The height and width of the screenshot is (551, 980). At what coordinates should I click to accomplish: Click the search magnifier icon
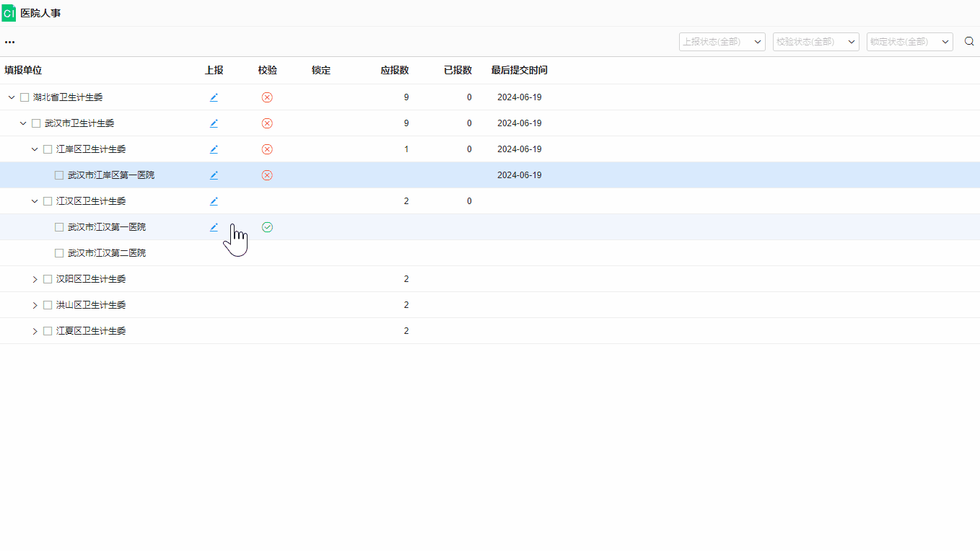click(969, 42)
